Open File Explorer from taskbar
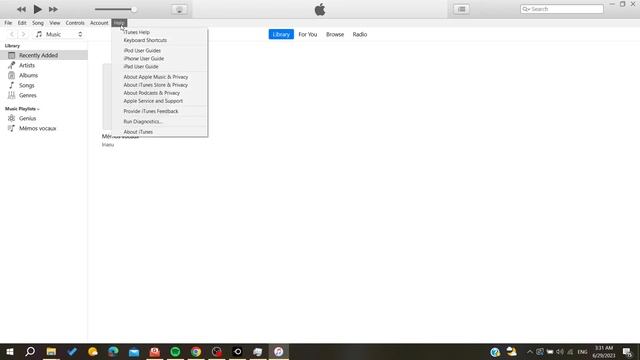Viewport: 640px width, 360px height. click(51, 351)
